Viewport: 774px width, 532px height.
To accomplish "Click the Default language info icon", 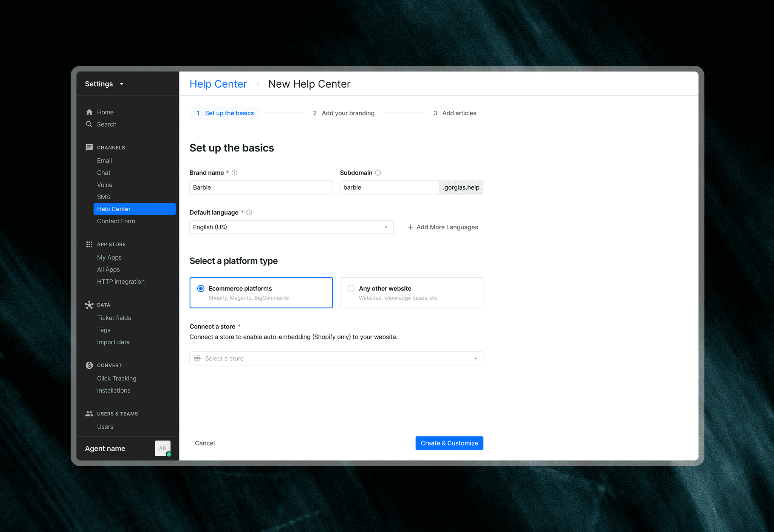I will point(249,212).
